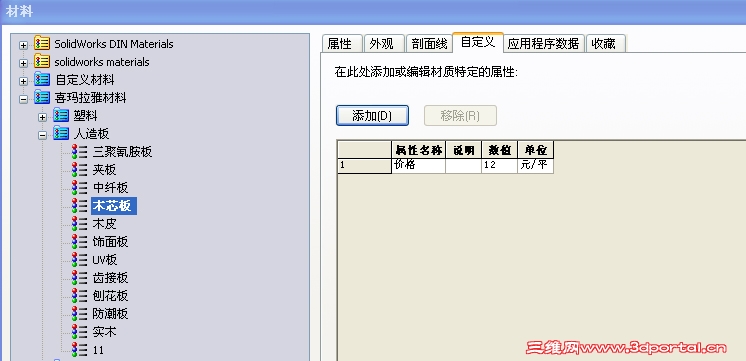Image resolution: width=746 pixels, height=361 pixels.
Task: Select the 木皮 material
Action: coord(104,224)
